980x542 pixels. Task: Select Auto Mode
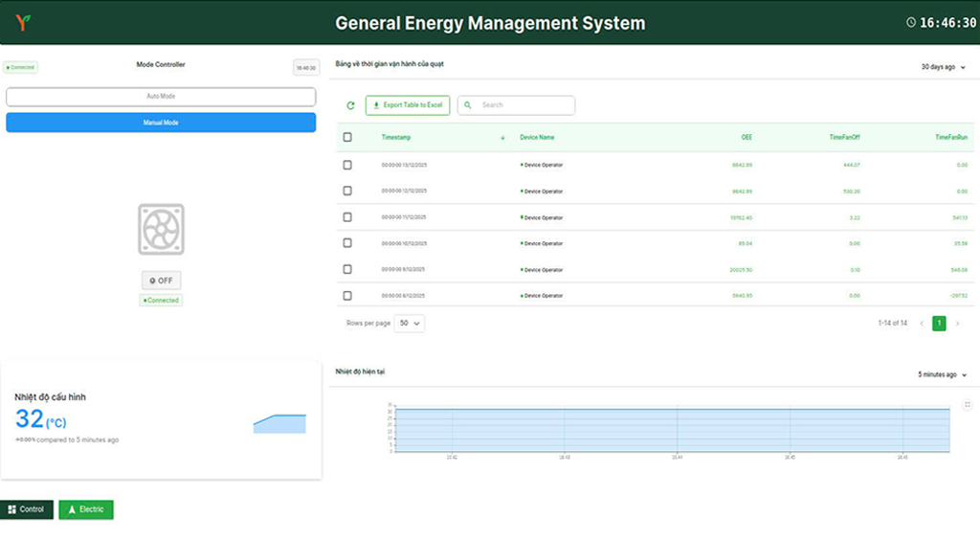click(161, 97)
